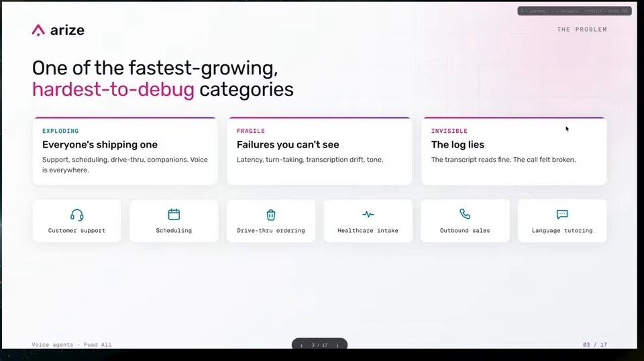This screenshot has height=361, width=644.
Task: Click the EXPLODING tag label
Action: [x=60, y=131]
